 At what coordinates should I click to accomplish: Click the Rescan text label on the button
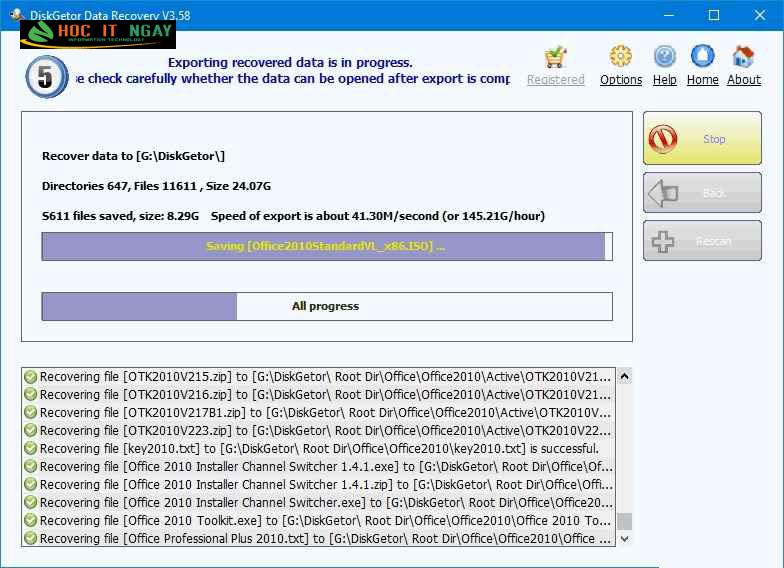click(x=714, y=242)
